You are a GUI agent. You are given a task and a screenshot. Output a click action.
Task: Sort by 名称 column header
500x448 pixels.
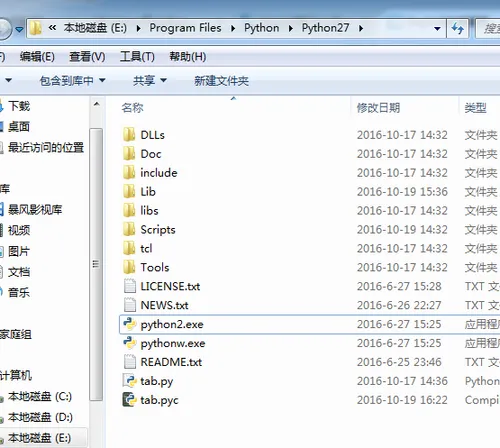point(132,108)
